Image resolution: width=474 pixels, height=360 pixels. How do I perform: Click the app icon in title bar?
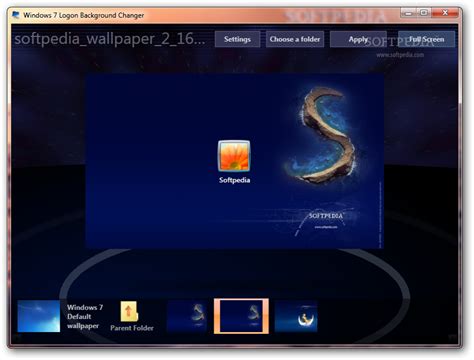tap(16, 15)
